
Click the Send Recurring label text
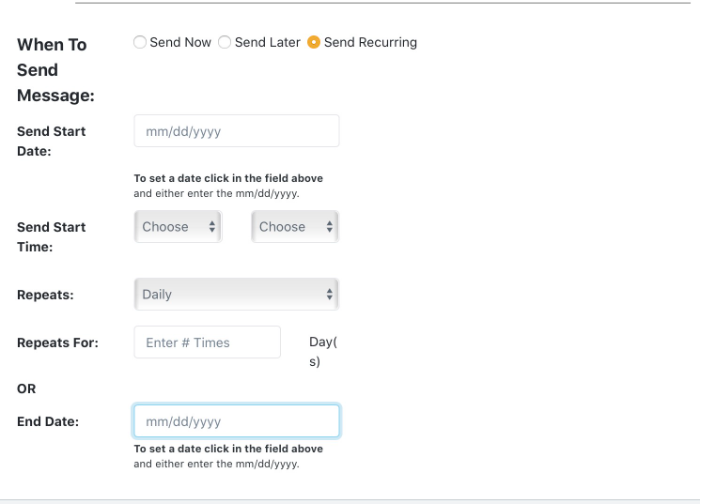click(x=370, y=42)
